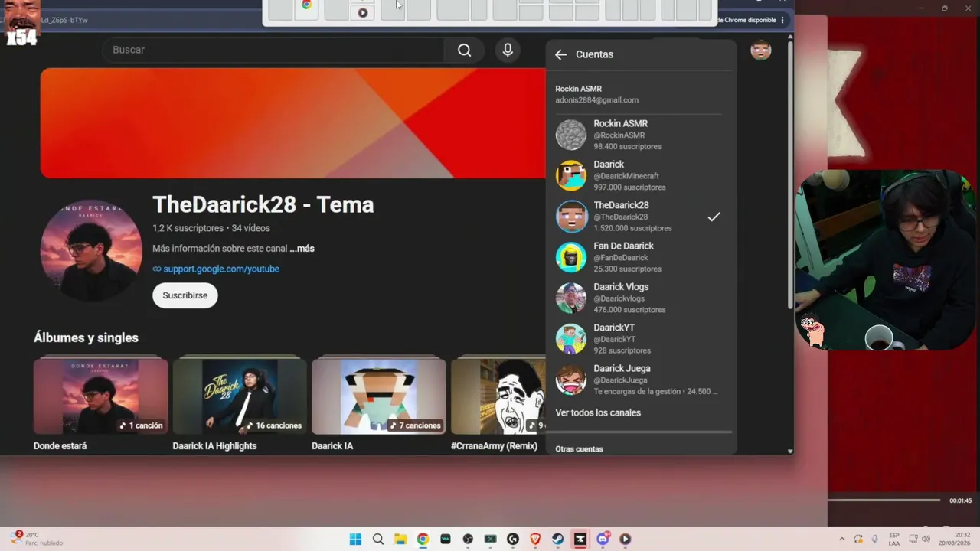Image resolution: width=980 pixels, height=551 pixels.
Task: Launch Brave browser from the taskbar
Action: coord(535,539)
